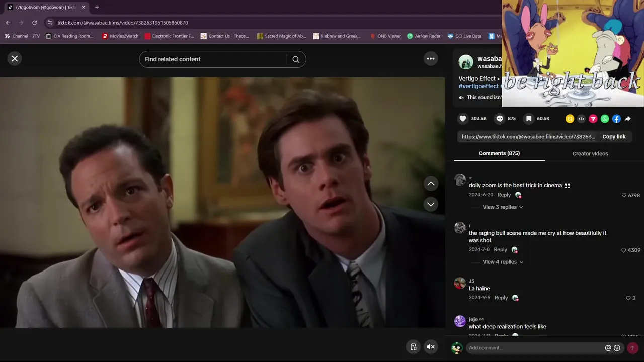Viewport: 644px width, 362px height.
Task: Open comments via the speech bubble icon
Action: [x=500, y=119]
